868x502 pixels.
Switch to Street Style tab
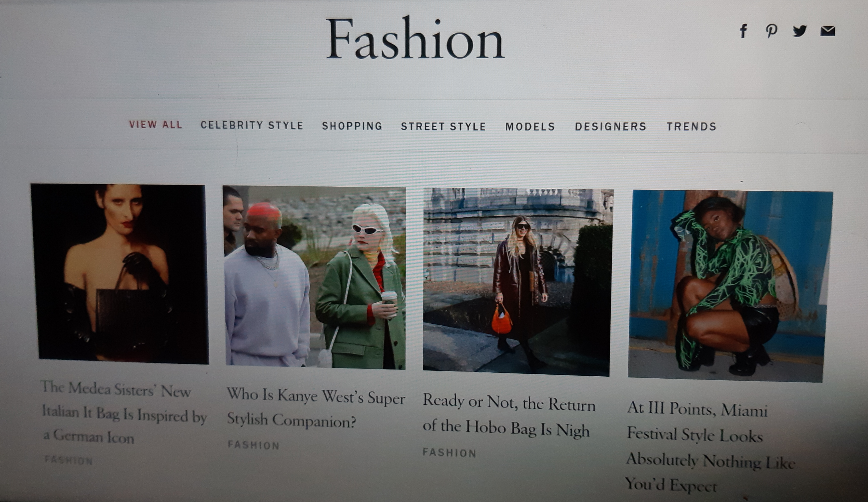click(x=443, y=127)
